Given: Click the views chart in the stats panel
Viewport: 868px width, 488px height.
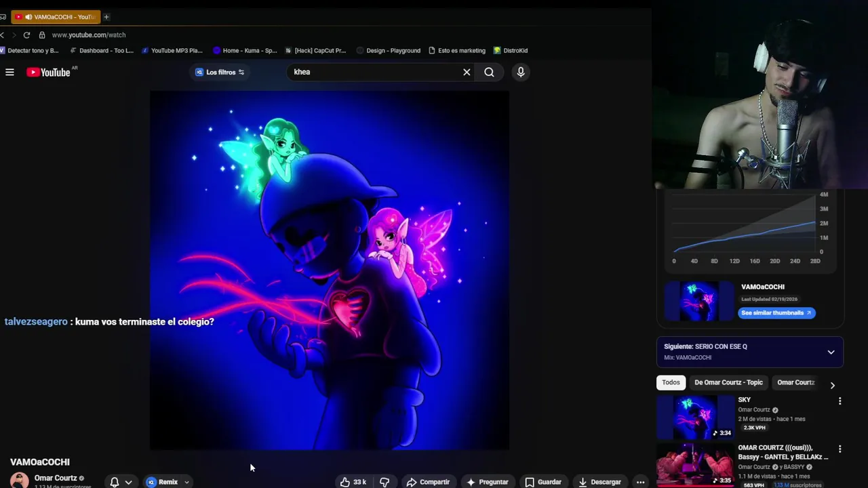Looking at the screenshot, I should pos(750,228).
